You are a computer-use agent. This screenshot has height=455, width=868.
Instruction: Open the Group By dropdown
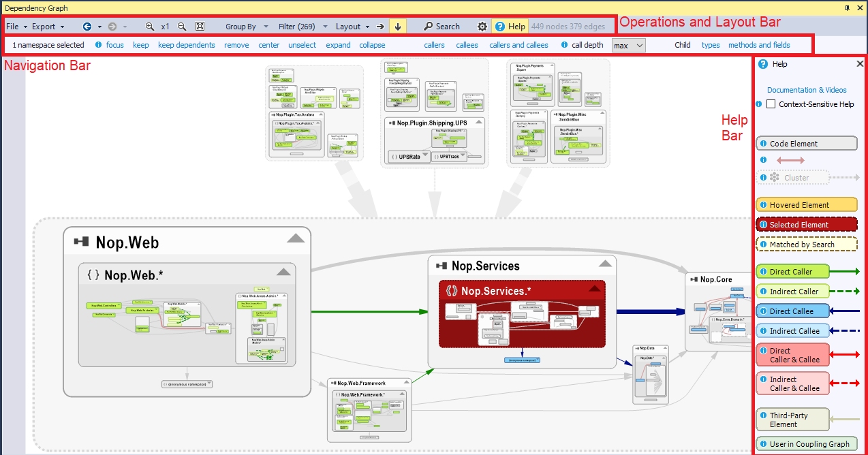(x=245, y=26)
